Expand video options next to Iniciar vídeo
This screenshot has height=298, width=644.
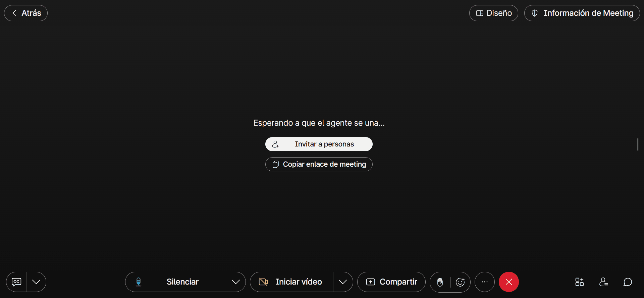(343, 282)
